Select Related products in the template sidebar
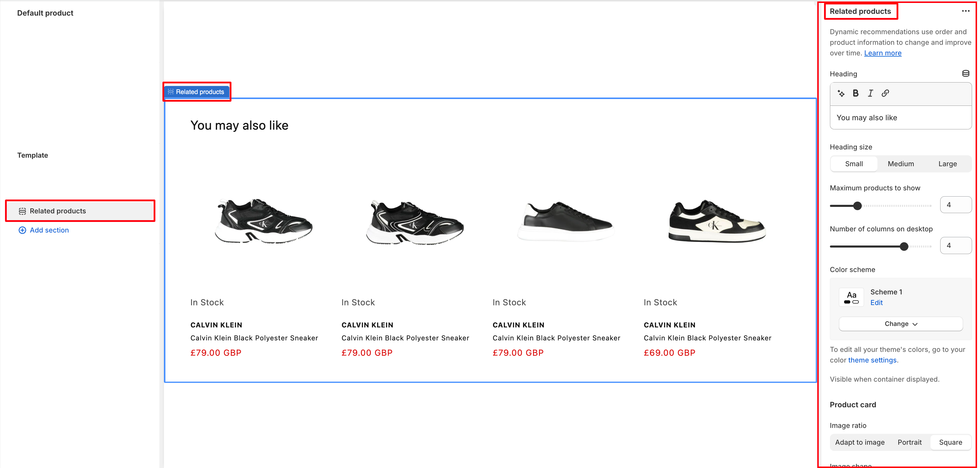Image resolution: width=980 pixels, height=468 pixels. click(58, 211)
